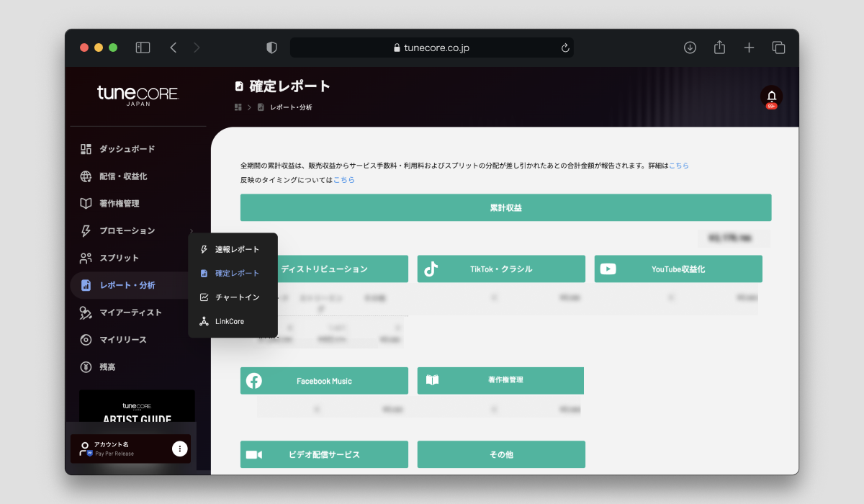Click the TuneCore Japan logo
Viewport: 864px width, 504px height.
pos(138,96)
